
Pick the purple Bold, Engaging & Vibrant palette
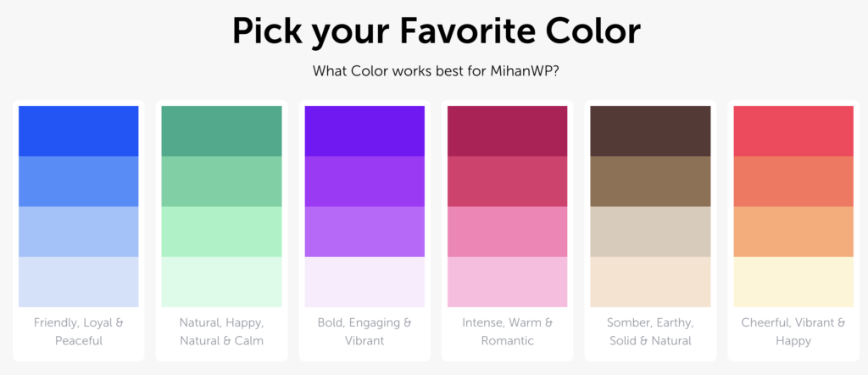pyautogui.click(x=364, y=231)
